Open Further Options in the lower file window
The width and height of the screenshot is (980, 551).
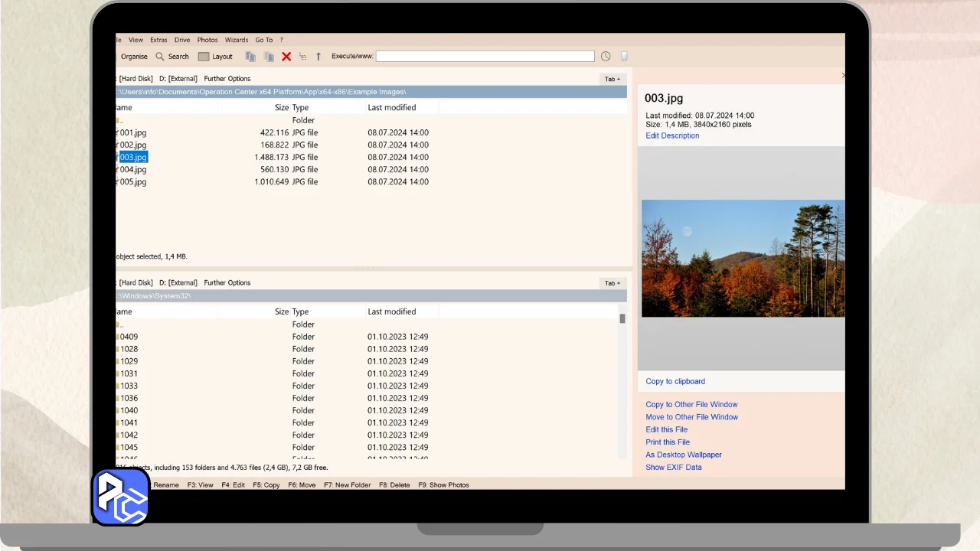coord(227,283)
